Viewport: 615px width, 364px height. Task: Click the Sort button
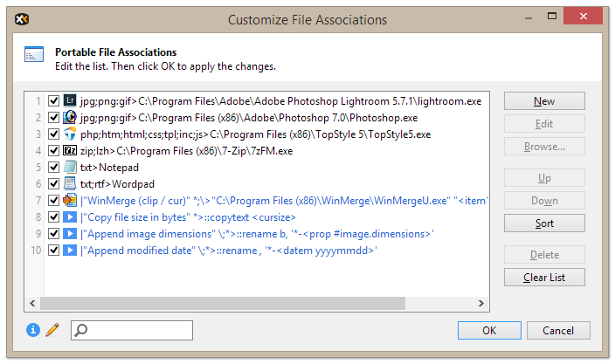pyautogui.click(x=544, y=223)
